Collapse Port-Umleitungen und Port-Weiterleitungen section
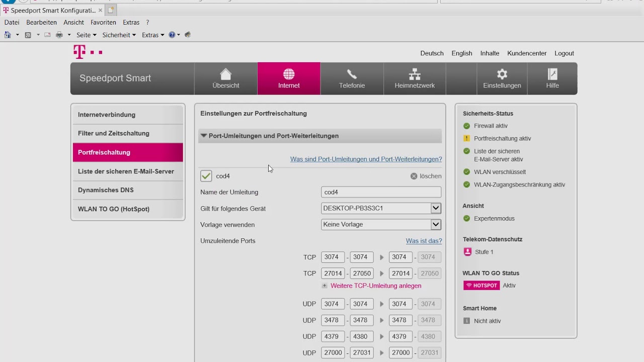644x362 pixels. 320,136
